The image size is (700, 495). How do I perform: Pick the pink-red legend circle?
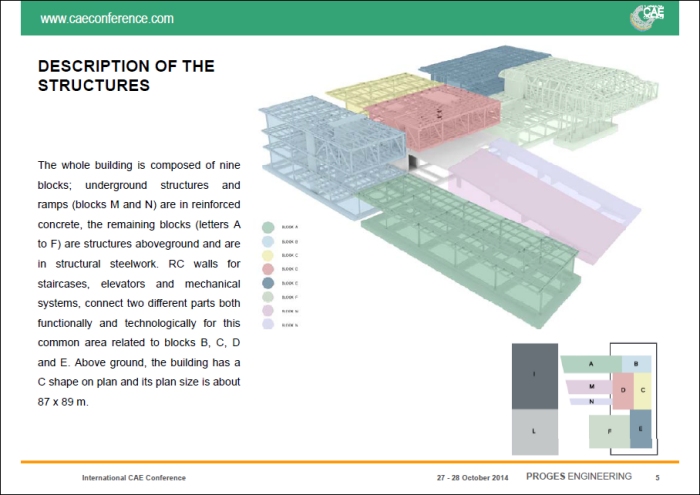[268, 269]
